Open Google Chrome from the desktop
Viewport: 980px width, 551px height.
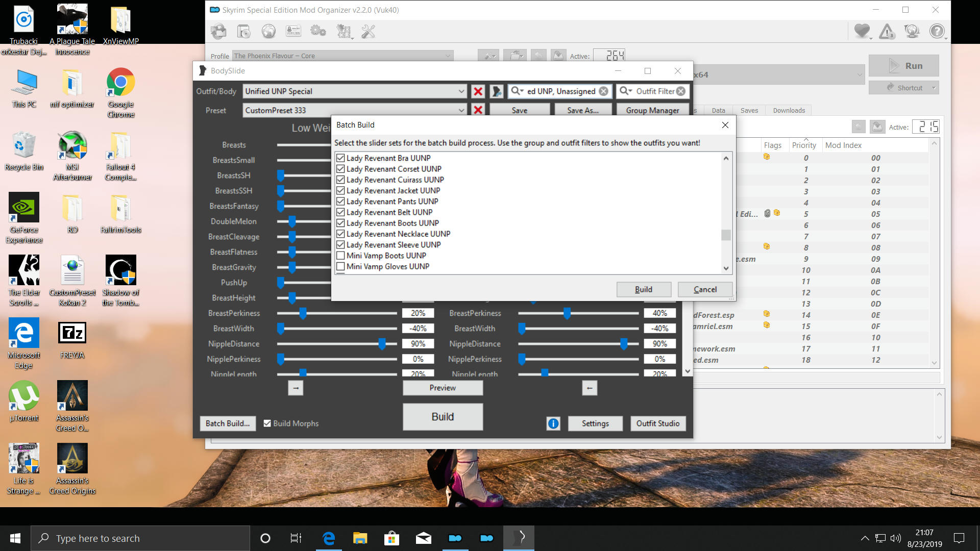point(121,92)
